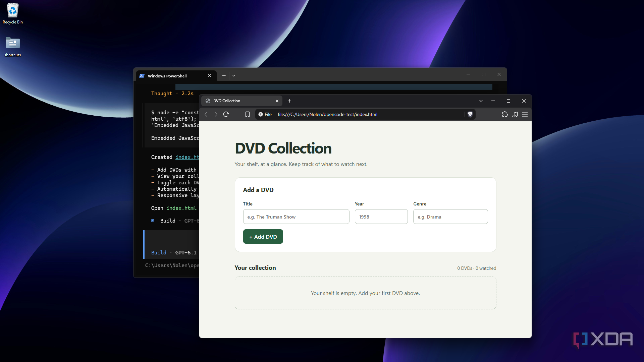Image resolution: width=644 pixels, height=362 pixels.
Task: Maximize the browser window
Action: 508,101
